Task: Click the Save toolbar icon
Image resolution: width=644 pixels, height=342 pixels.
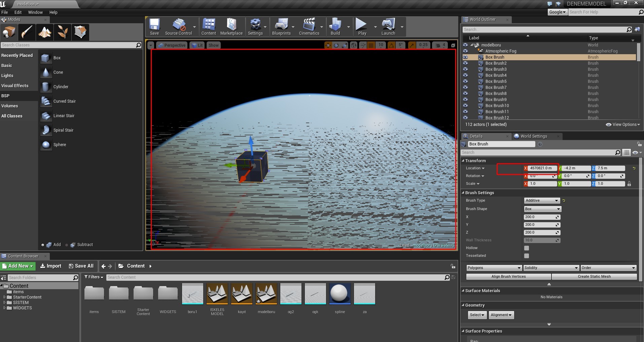Action: tap(154, 27)
